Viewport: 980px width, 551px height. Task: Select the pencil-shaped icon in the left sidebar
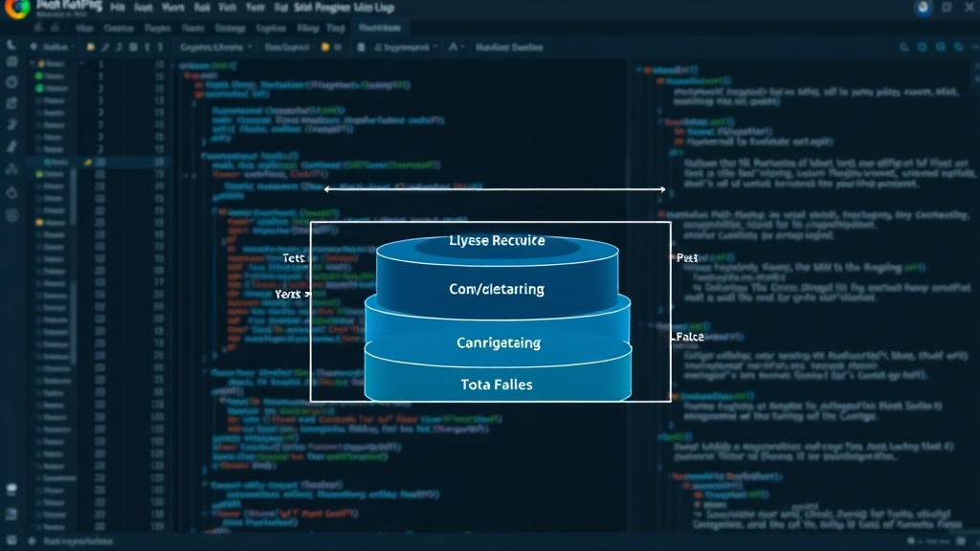11,146
